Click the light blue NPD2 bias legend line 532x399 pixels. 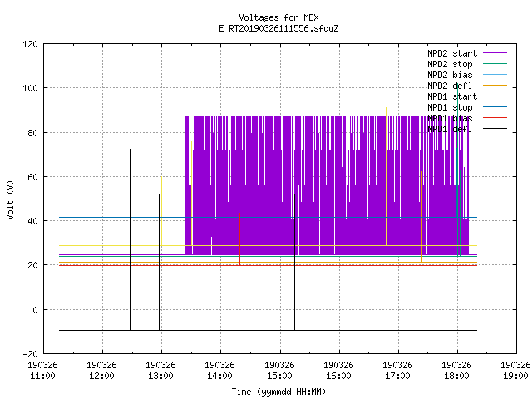[495, 74]
